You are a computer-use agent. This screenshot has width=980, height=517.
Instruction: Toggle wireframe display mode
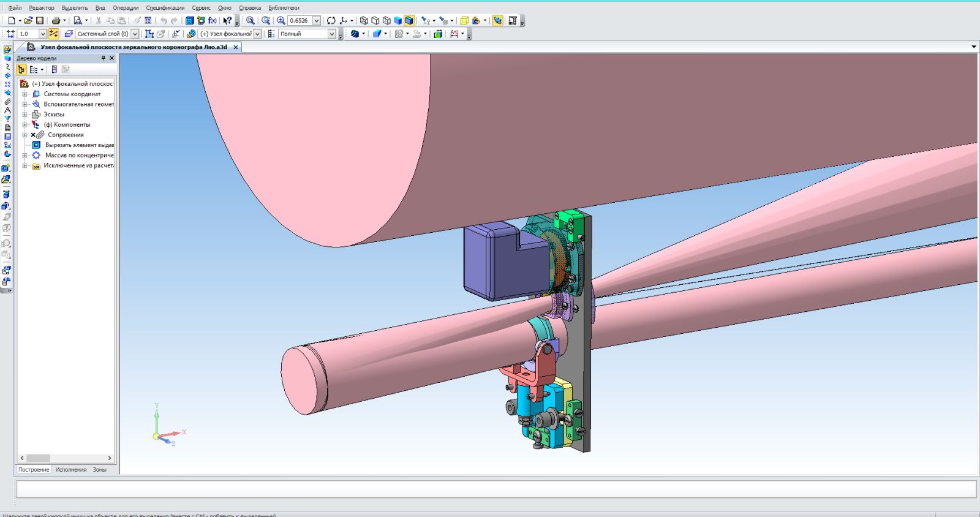click(x=364, y=20)
